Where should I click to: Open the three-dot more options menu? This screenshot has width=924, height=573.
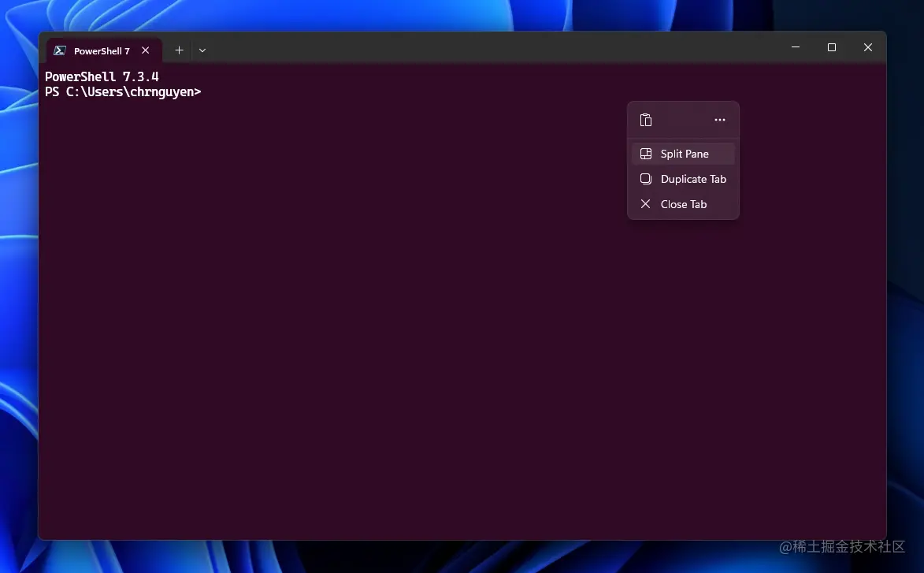[719, 120]
